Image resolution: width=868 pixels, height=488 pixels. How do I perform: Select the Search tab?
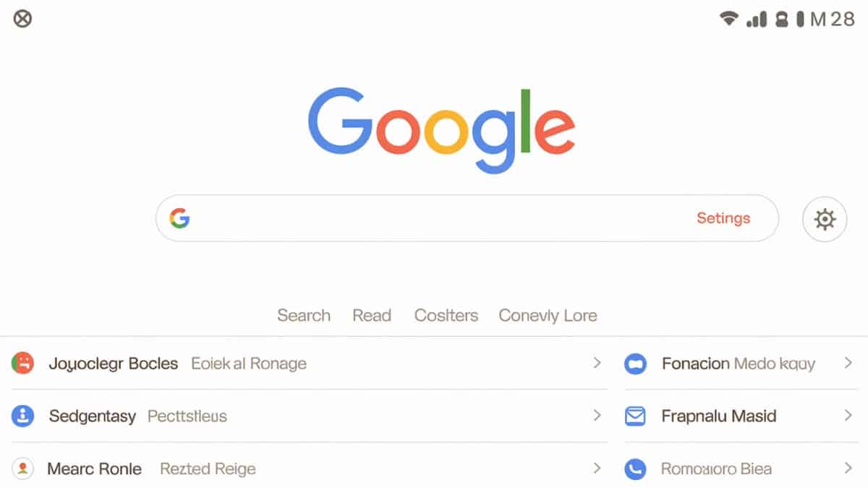(304, 316)
